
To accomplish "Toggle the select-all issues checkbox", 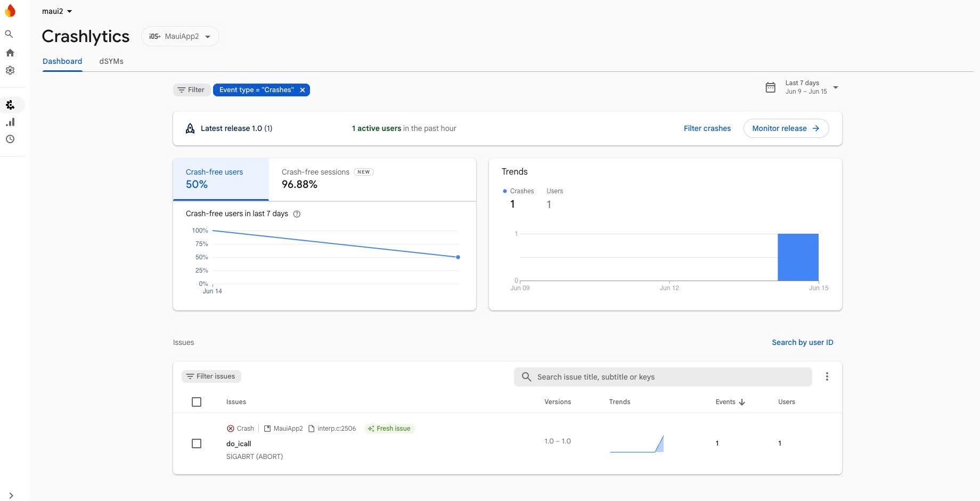I will (197, 402).
